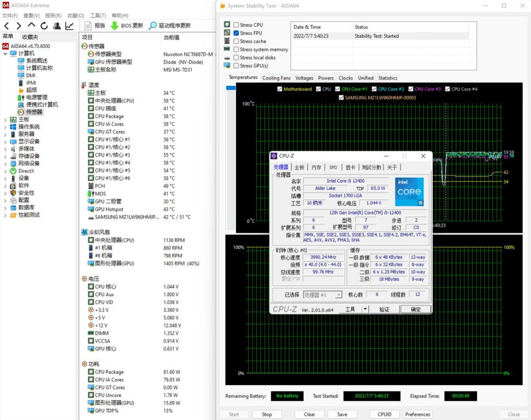Click the 驱动程序更新 magnifier icon
Viewport: 531px width, 420px height.
pyautogui.click(x=152, y=26)
